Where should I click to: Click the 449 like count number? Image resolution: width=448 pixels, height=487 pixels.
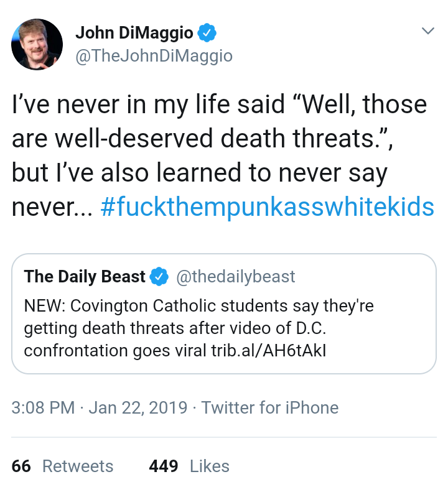coord(164,466)
